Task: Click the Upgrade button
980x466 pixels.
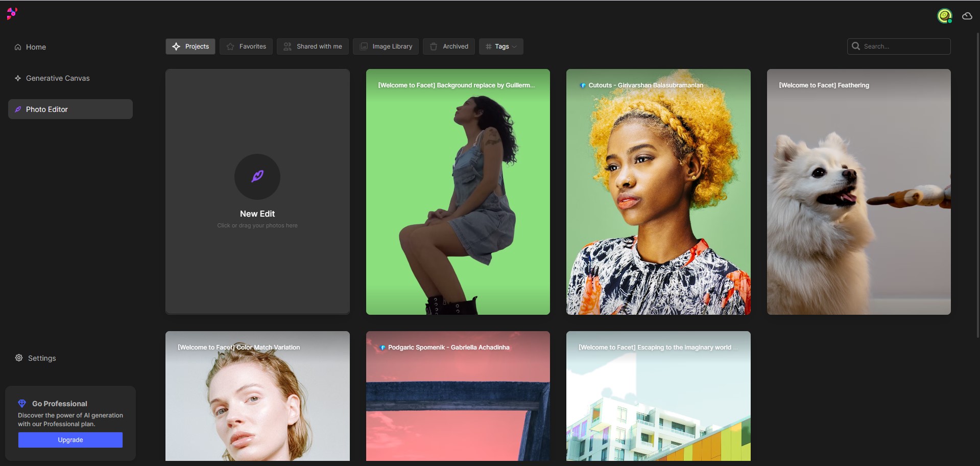Action: 70,440
